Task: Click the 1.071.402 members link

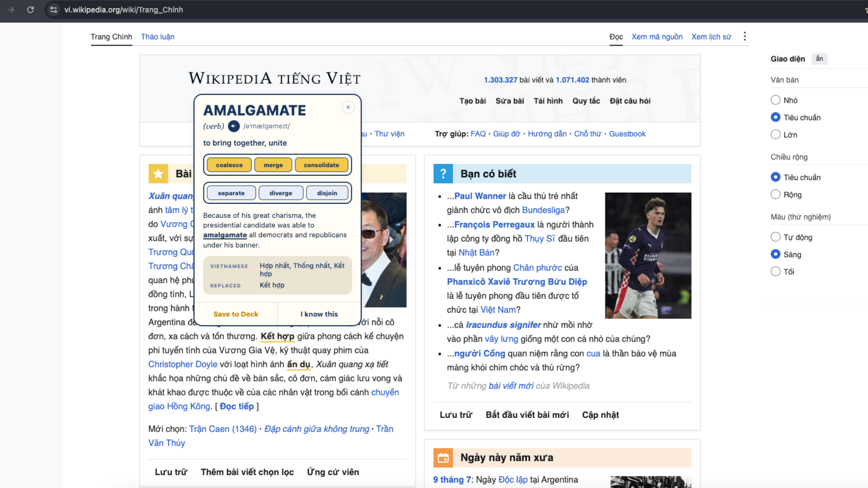Action: point(572,80)
